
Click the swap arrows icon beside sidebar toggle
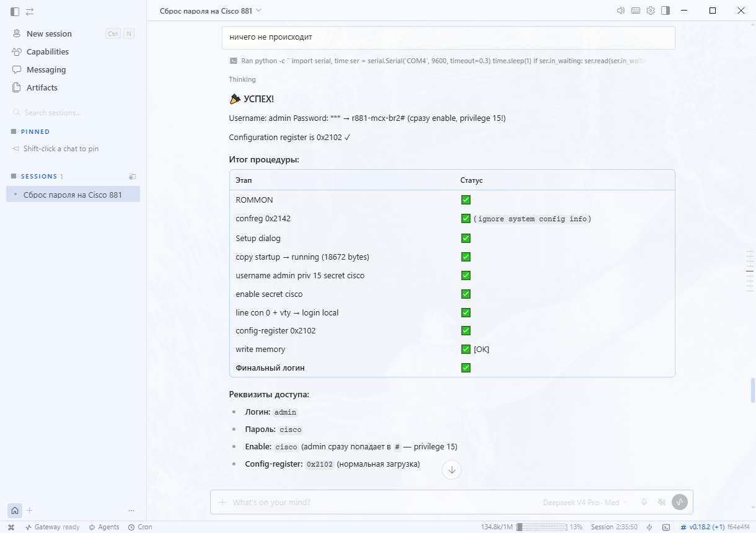pos(30,11)
